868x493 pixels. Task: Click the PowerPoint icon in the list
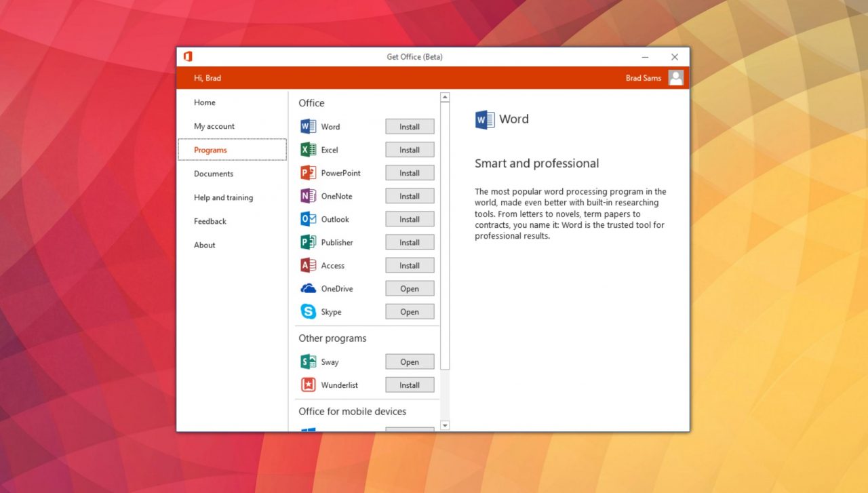tap(309, 173)
